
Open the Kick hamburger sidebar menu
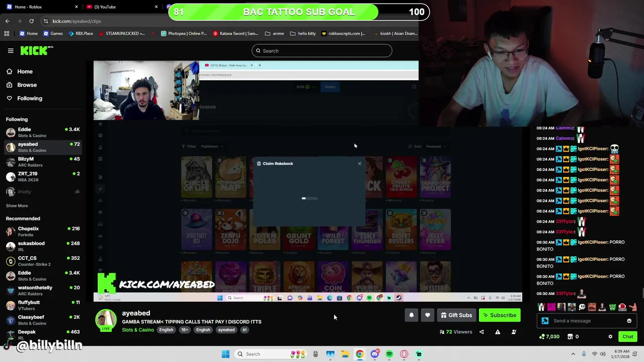click(11, 51)
